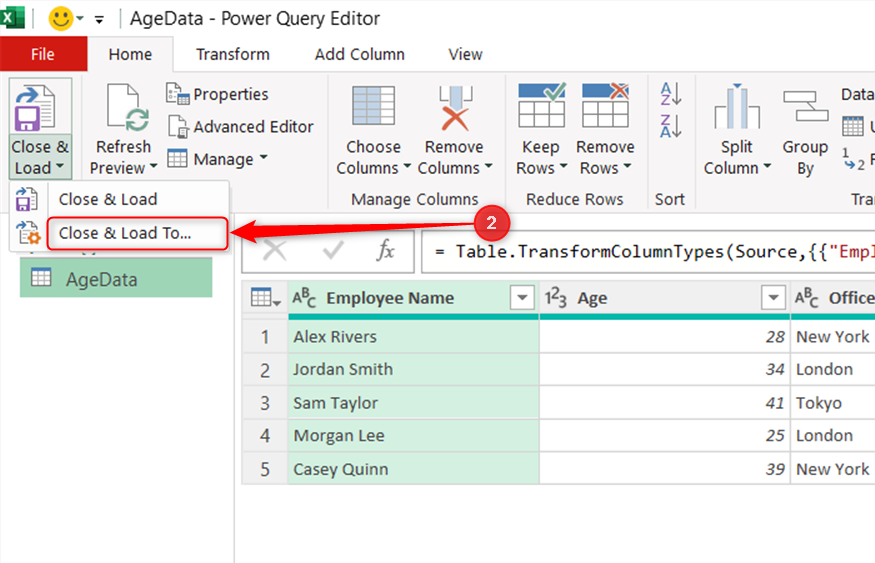The height and width of the screenshot is (563, 875).
Task: Click the Alex Rivers cell
Action: [x=414, y=336]
